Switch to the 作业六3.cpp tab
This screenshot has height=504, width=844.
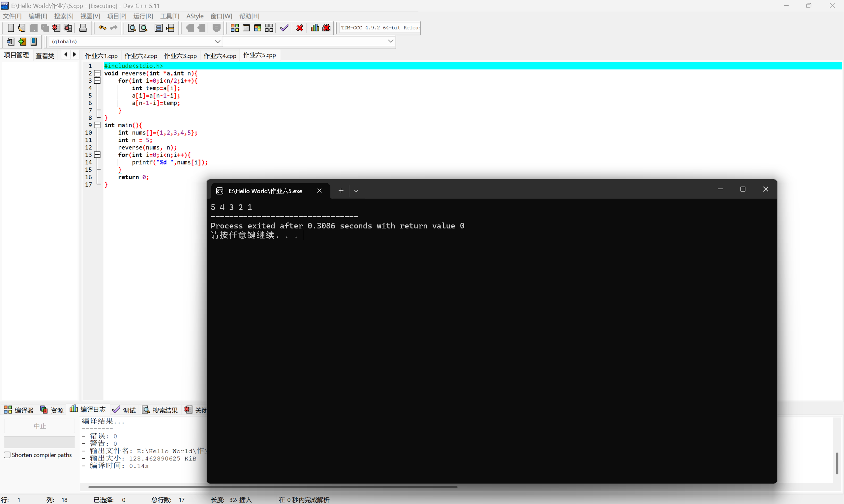[x=180, y=56]
